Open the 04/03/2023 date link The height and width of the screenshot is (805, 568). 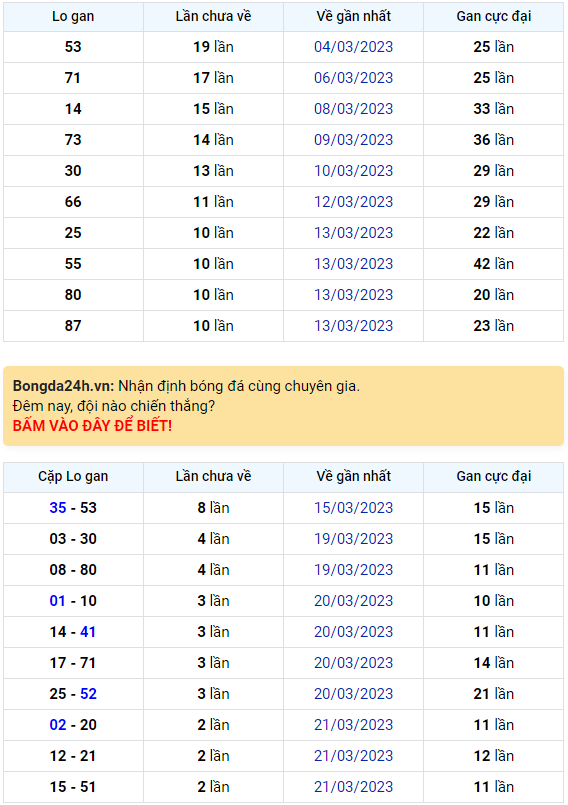coord(353,47)
